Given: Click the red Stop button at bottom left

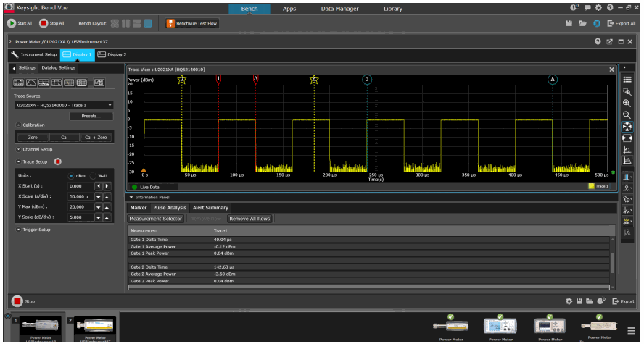Looking at the screenshot, I should [x=17, y=301].
